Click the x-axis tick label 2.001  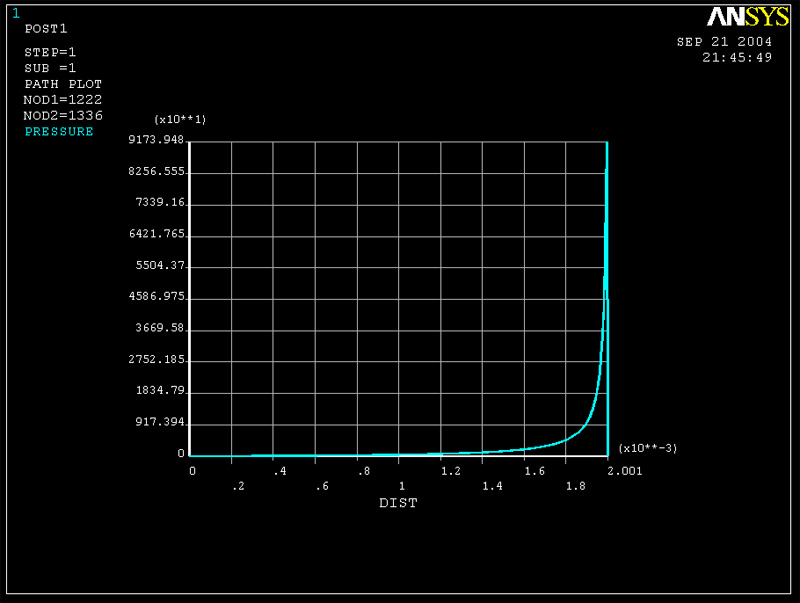click(625, 471)
